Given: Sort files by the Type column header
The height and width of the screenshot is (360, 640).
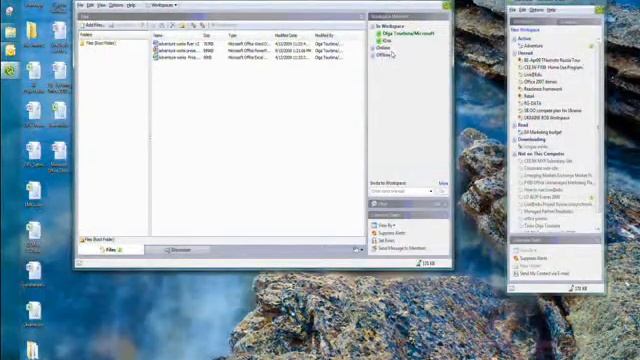Looking at the screenshot, I should coord(232,36).
